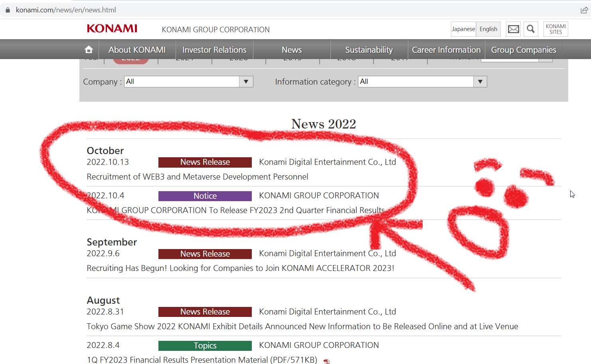Open the News menu
Image resolution: width=591 pixels, height=364 pixels.
[292, 49]
